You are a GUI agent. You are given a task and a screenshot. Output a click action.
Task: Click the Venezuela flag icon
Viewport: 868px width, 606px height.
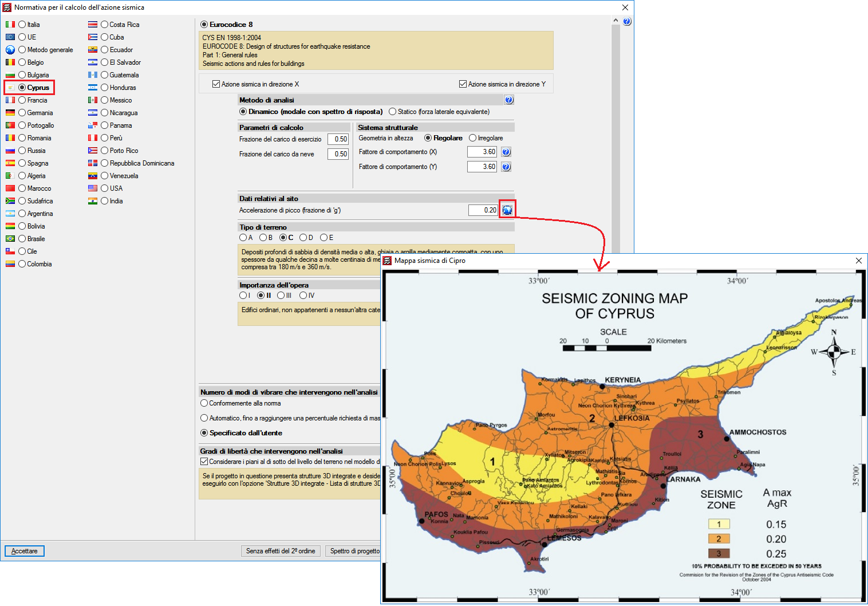pyautogui.click(x=93, y=176)
